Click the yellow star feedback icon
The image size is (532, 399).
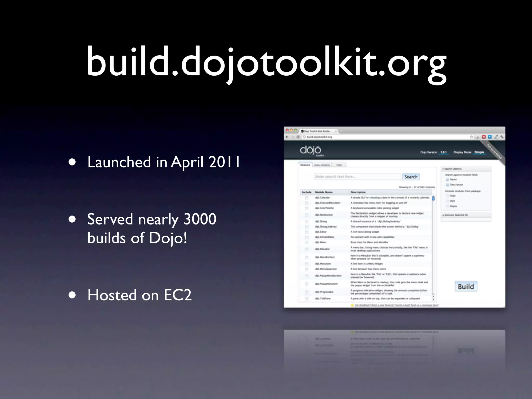coord(353,305)
